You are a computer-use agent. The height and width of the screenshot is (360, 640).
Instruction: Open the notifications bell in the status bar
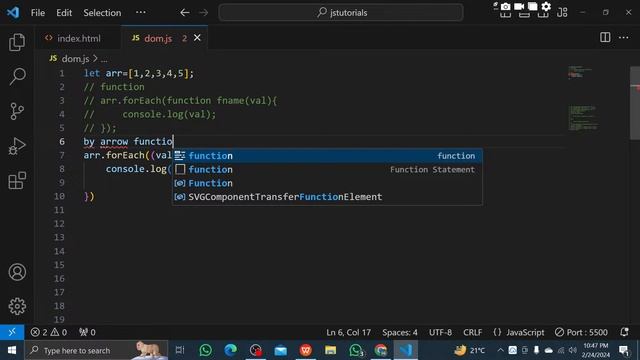coord(624,332)
